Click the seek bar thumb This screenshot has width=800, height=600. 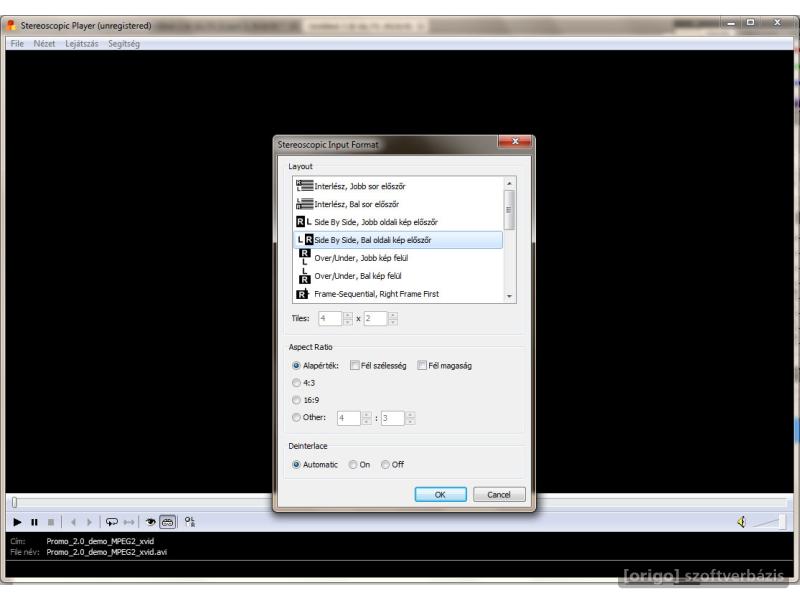click(x=15, y=503)
